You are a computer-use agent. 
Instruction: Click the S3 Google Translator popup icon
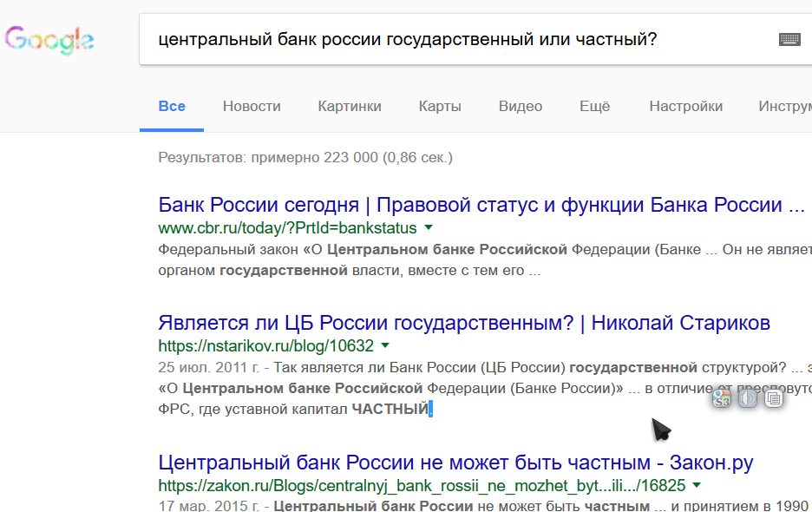pos(722,398)
